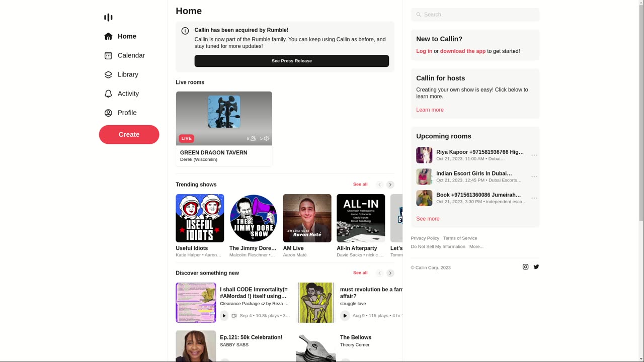Click the Log in link
The width and height of the screenshot is (644, 362).
pos(424,51)
